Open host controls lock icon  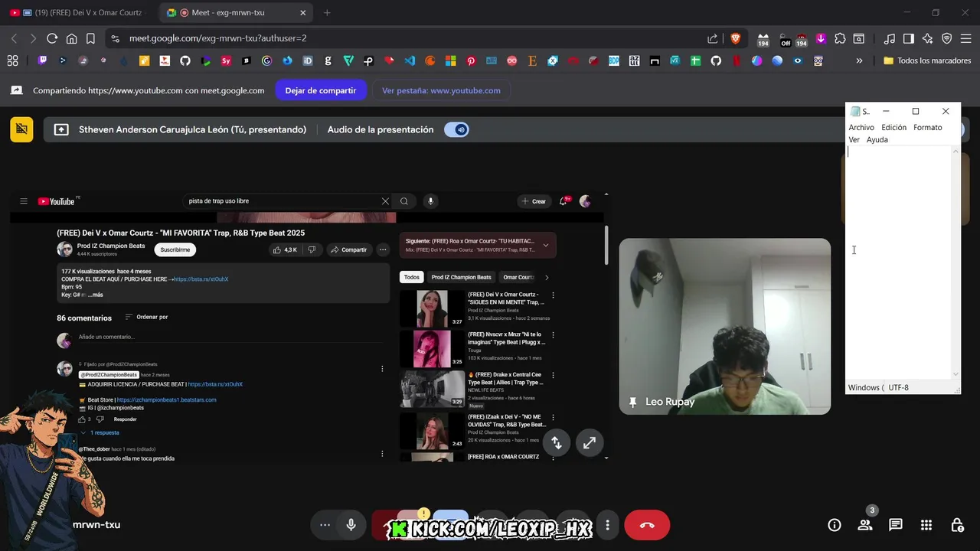[x=957, y=525]
